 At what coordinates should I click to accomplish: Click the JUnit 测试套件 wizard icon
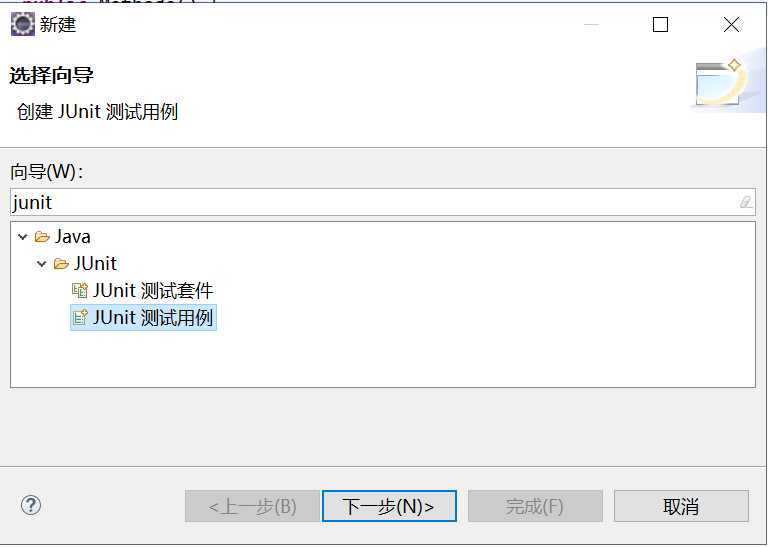click(80, 290)
